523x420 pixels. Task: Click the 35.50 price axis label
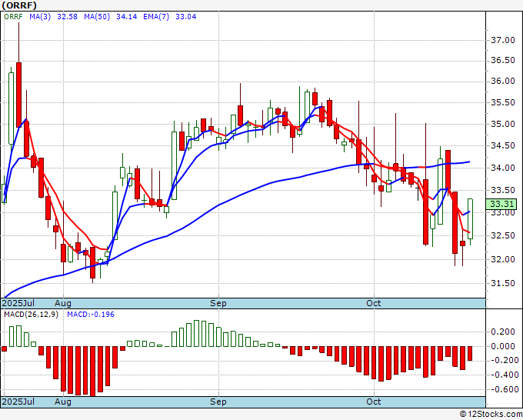point(503,103)
